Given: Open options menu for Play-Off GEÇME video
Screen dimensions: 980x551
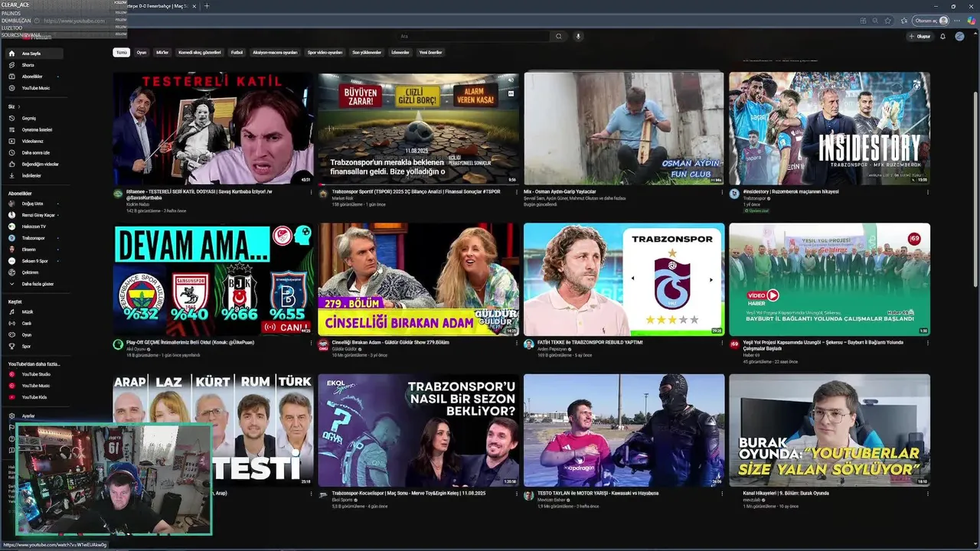Looking at the screenshot, I should pos(312,344).
